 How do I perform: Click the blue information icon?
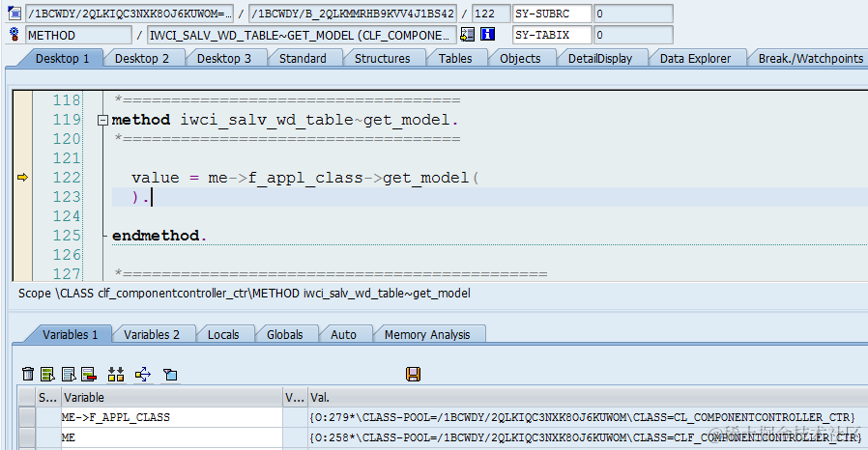(x=487, y=34)
